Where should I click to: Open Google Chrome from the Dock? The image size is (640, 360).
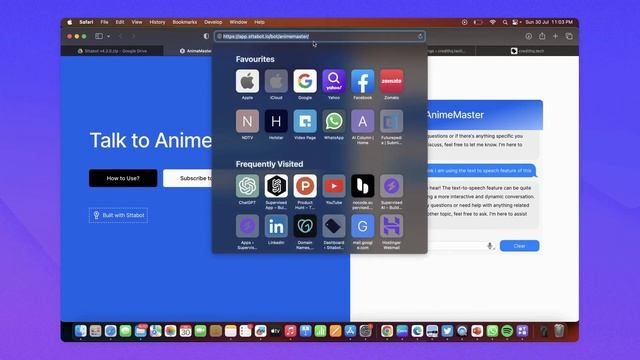(387, 331)
